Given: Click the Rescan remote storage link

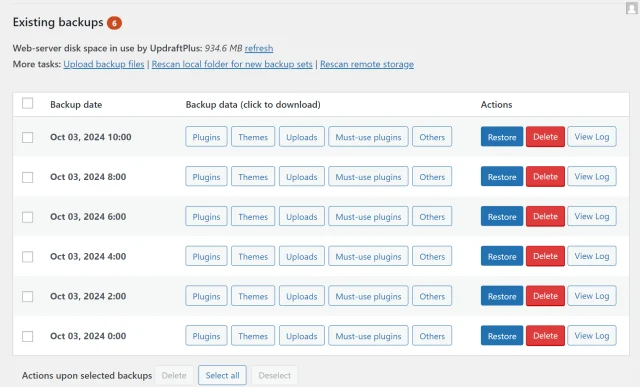Looking at the screenshot, I should pyautogui.click(x=367, y=64).
